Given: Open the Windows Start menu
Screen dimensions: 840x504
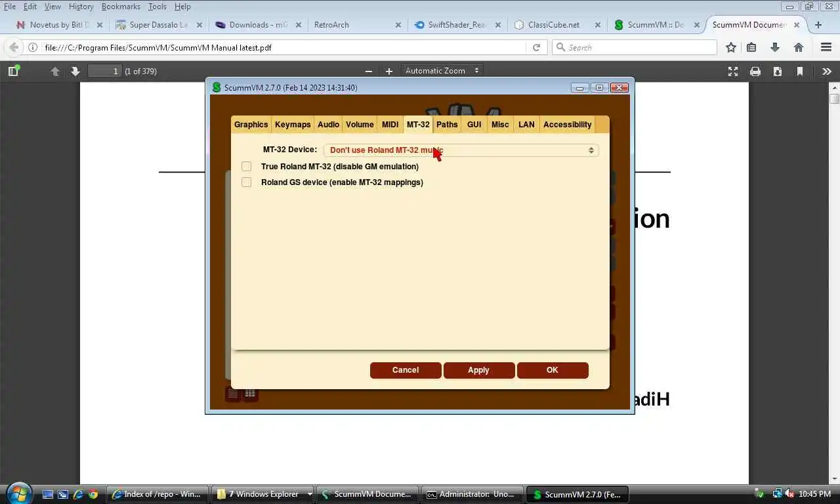Looking at the screenshot, I should pos(18,493).
